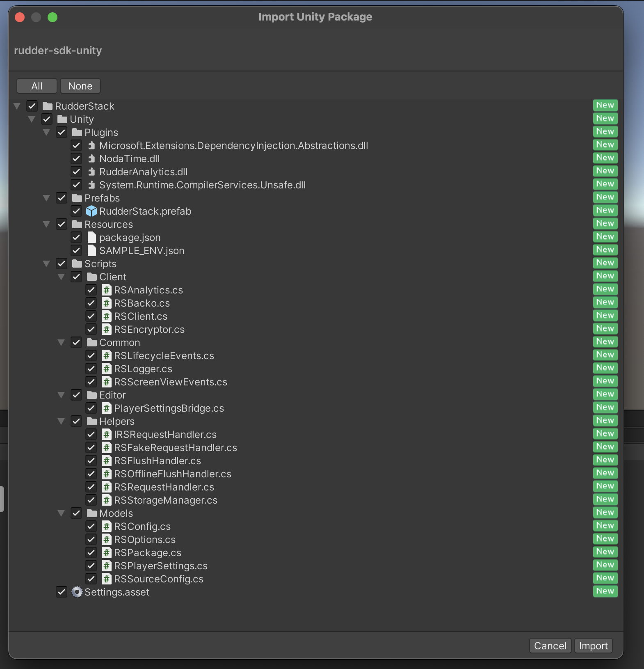644x669 pixels.
Task: Click the All selection button
Action: [x=37, y=86]
